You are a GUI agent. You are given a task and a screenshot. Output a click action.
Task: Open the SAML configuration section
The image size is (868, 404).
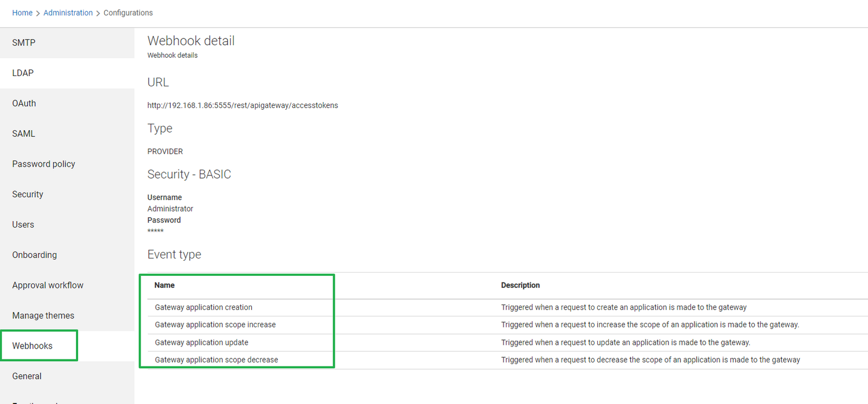coord(23,134)
